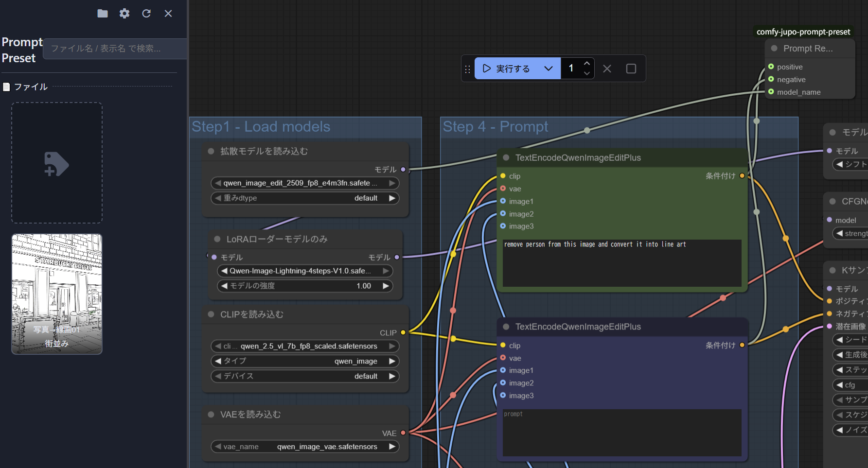This screenshot has height=468, width=868.
Task: Close the Prompt Preset sidebar panel
Action: tap(168, 14)
